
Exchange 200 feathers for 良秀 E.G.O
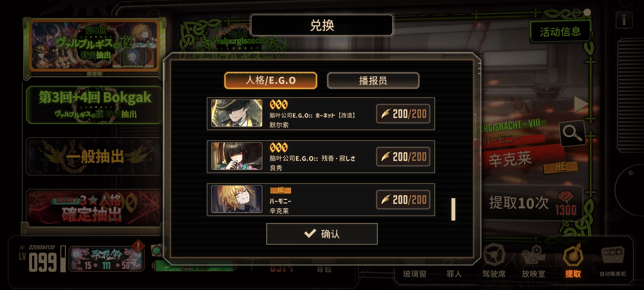(x=403, y=157)
